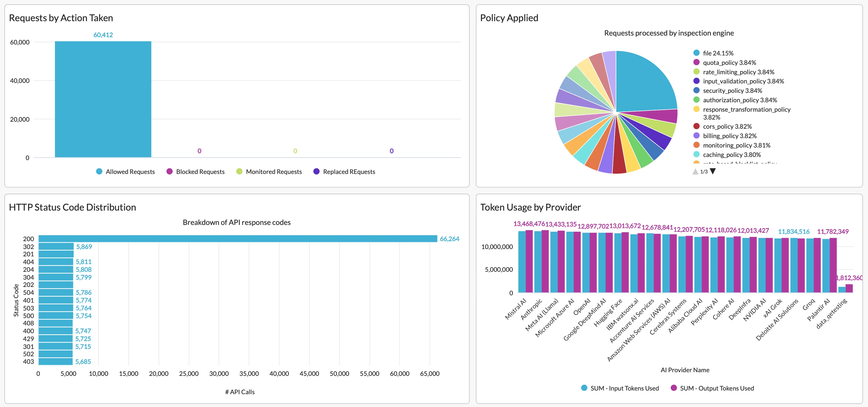Viewport: 868px width, 407px height.
Task: Click the data_getesting output tokens bar
Action: [x=849, y=289]
